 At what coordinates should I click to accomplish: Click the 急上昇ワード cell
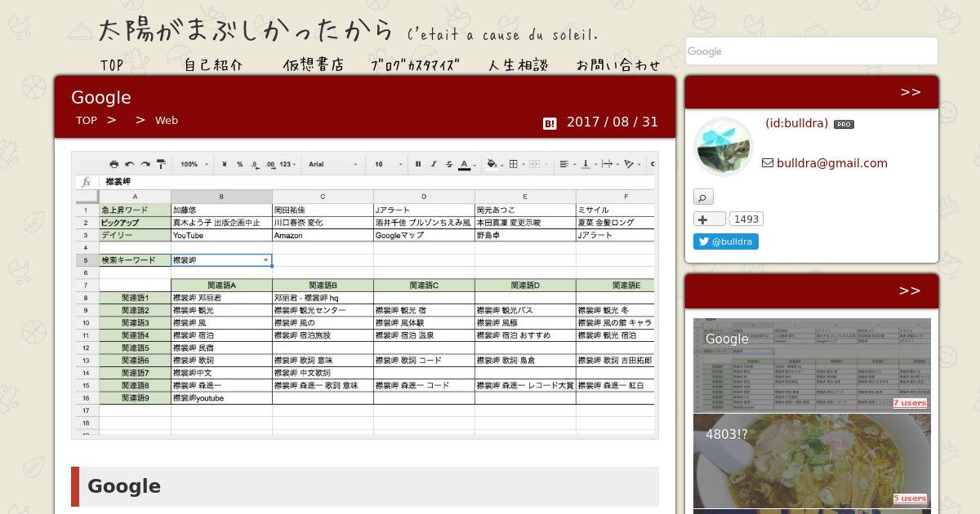pos(136,210)
